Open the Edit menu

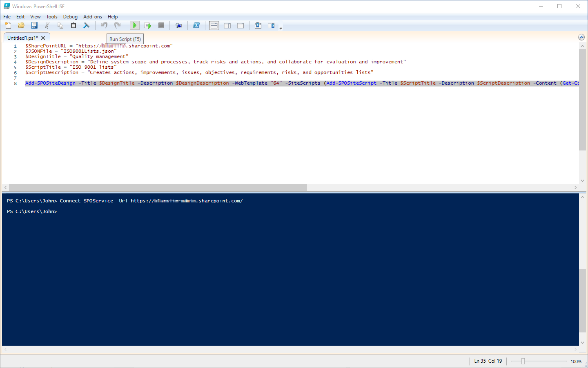(x=20, y=17)
